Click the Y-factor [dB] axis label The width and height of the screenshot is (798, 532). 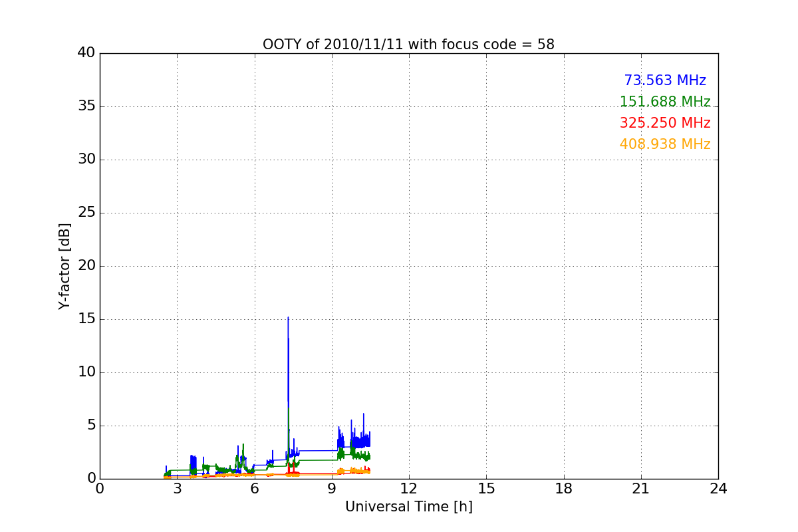tap(65, 266)
